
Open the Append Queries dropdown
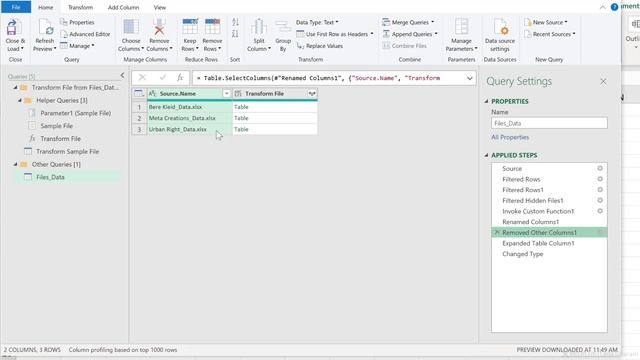pyautogui.click(x=410, y=34)
